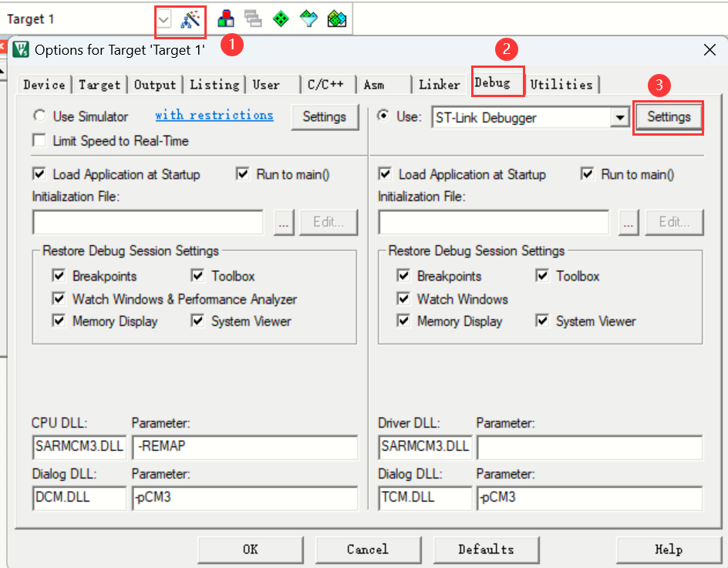
Task: Click simulator Edit... button
Action: [x=329, y=222]
